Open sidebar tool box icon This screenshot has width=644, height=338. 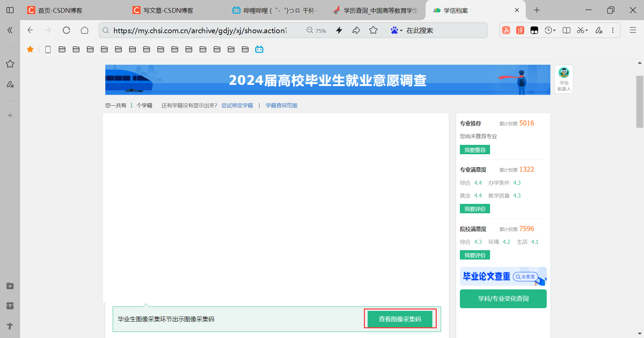10,306
